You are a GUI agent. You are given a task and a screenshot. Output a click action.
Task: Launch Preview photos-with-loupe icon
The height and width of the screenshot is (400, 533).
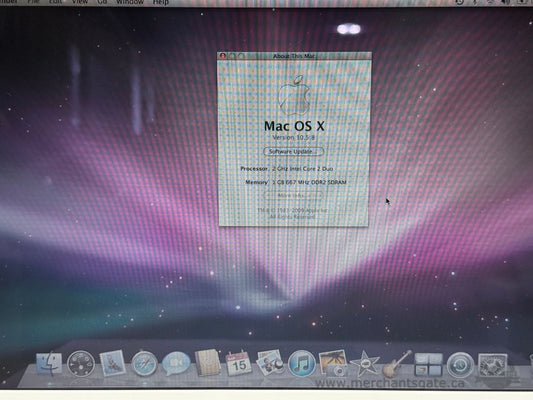point(270,363)
